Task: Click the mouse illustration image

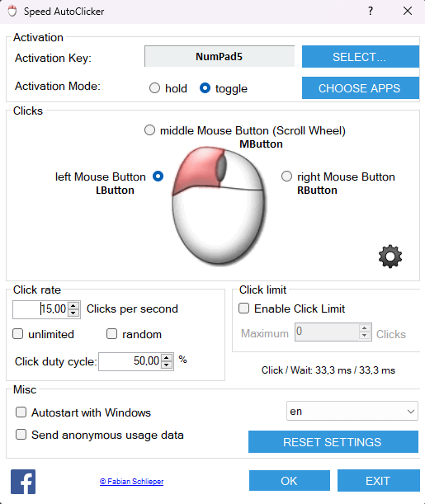Action: pyautogui.click(x=220, y=205)
